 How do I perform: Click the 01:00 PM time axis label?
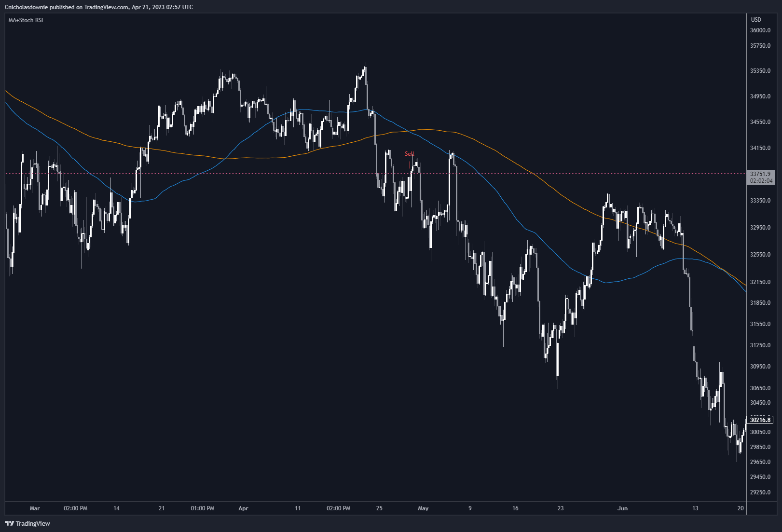tap(203, 508)
